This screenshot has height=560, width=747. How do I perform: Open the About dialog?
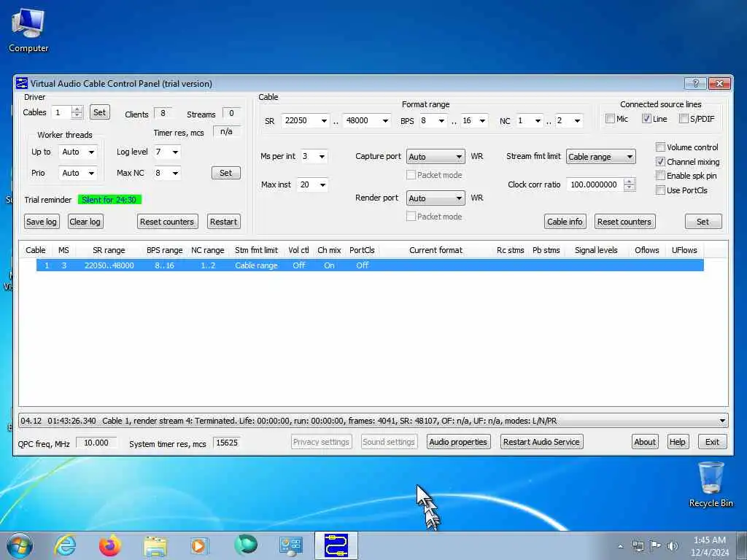[x=645, y=442]
